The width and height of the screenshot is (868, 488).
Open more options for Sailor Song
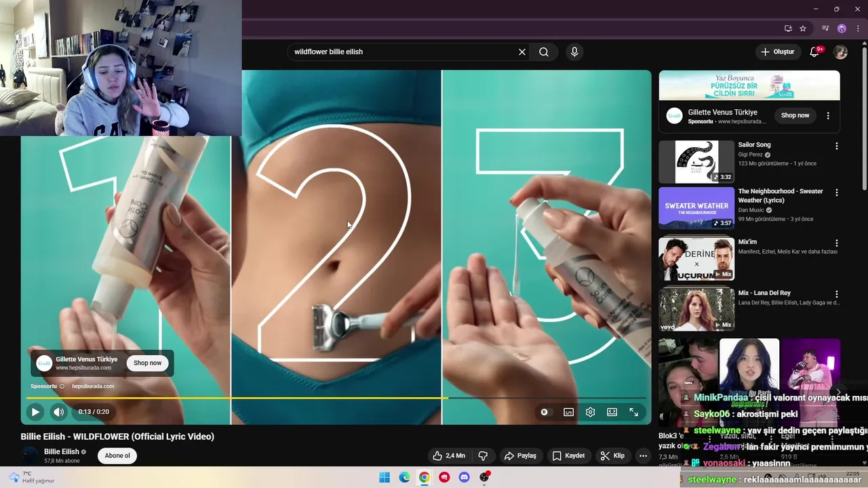836,146
